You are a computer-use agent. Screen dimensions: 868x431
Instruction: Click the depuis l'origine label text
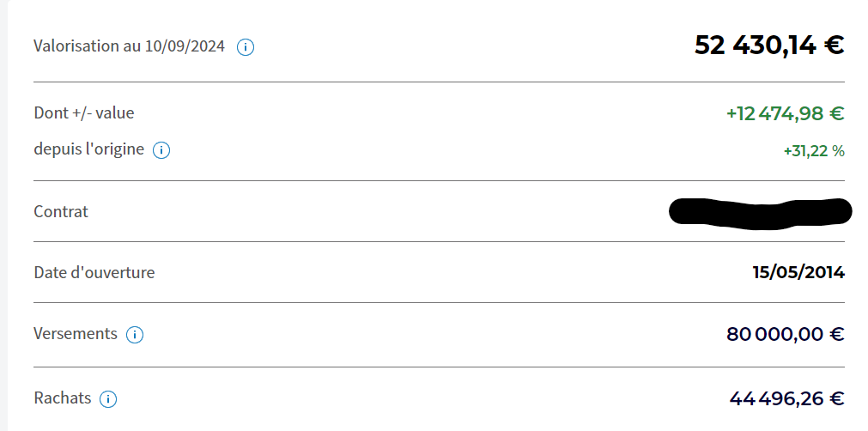(89, 149)
